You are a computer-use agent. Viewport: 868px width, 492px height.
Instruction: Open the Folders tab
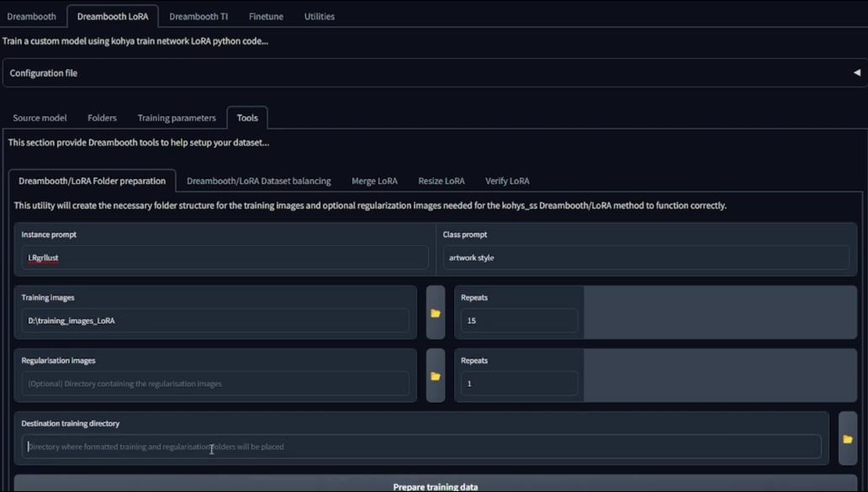click(102, 118)
